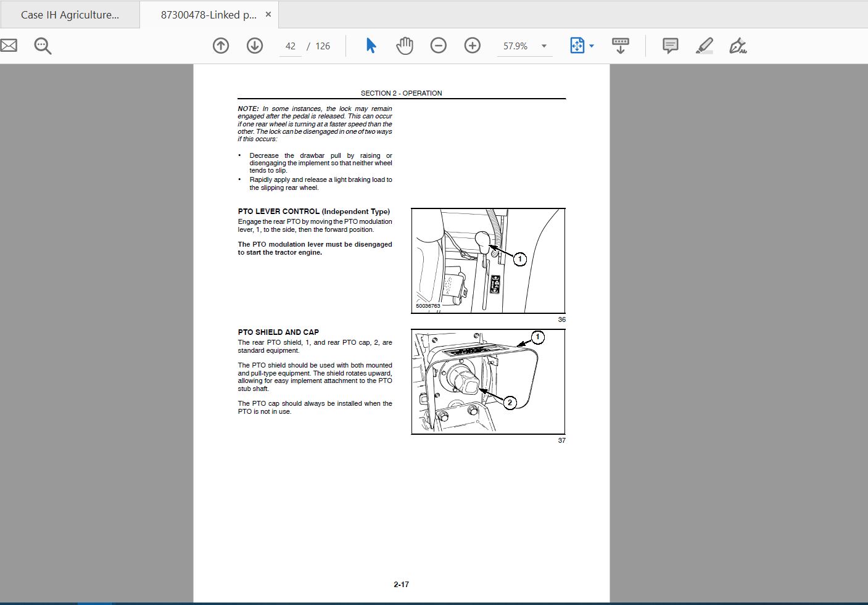This screenshot has height=605, width=868.
Task: Click the email envelope icon
Action: coord(9,46)
